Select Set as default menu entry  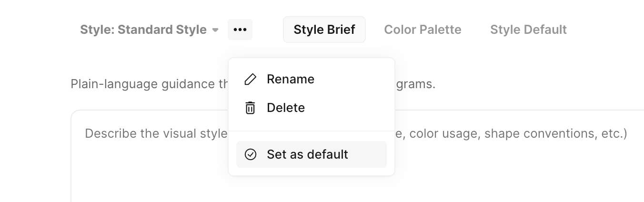click(312, 154)
